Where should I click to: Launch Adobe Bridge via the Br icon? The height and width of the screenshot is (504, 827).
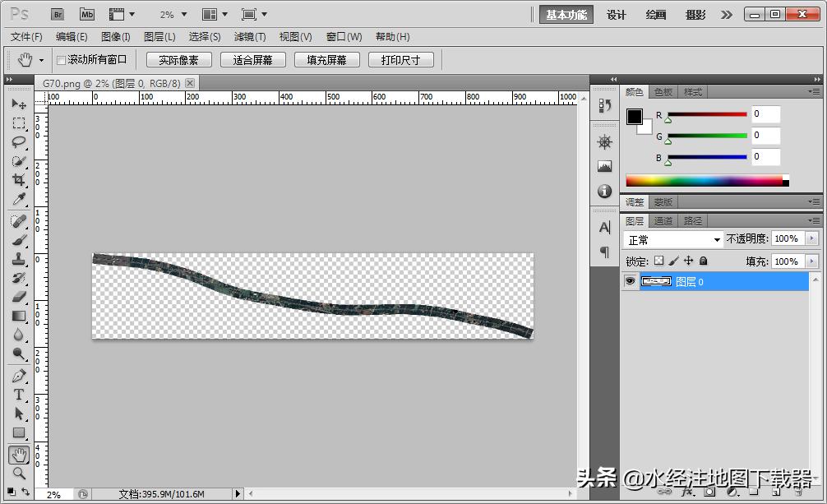pyautogui.click(x=57, y=14)
